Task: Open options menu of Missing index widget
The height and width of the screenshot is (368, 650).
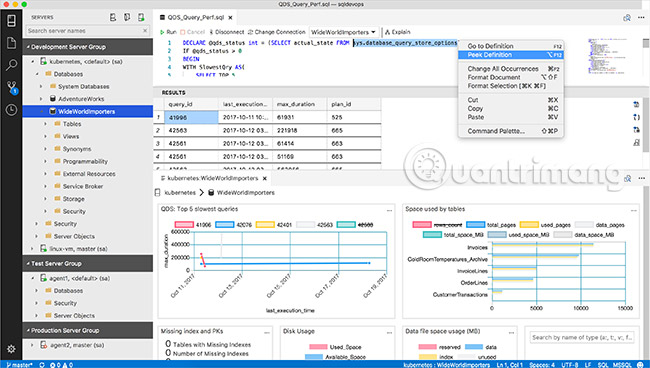Action: pyautogui.click(x=267, y=332)
